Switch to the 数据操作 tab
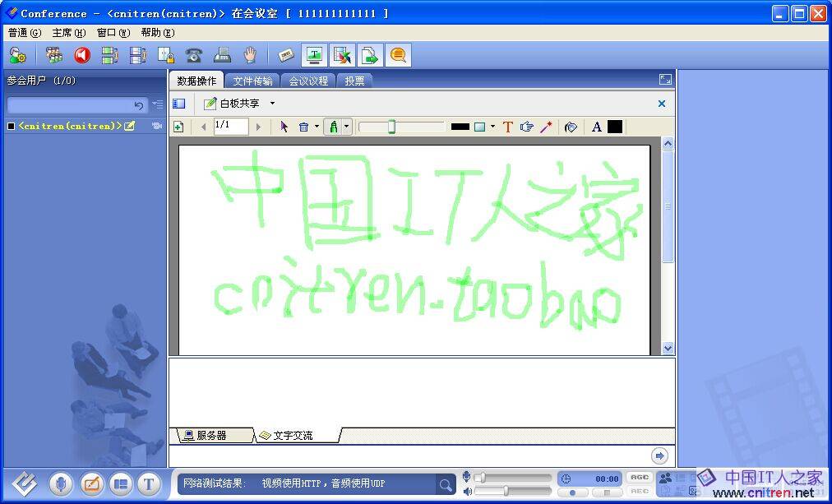 tap(196, 81)
